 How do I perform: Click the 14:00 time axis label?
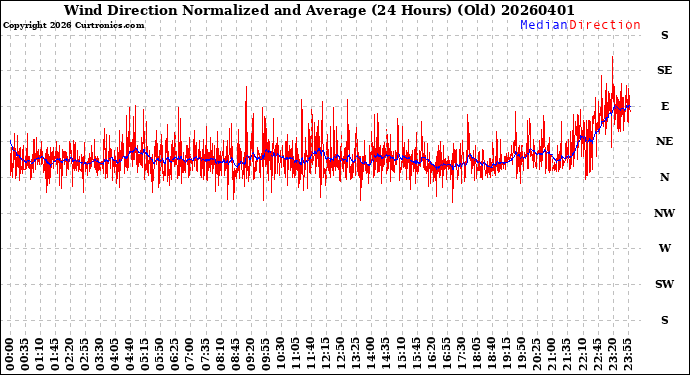coord(371,354)
